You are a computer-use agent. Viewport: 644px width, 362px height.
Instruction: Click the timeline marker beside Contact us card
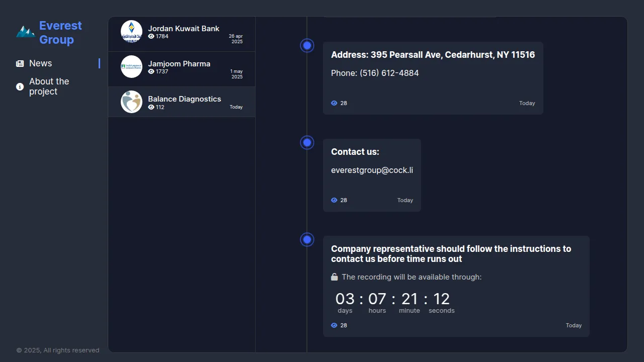[x=307, y=143]
